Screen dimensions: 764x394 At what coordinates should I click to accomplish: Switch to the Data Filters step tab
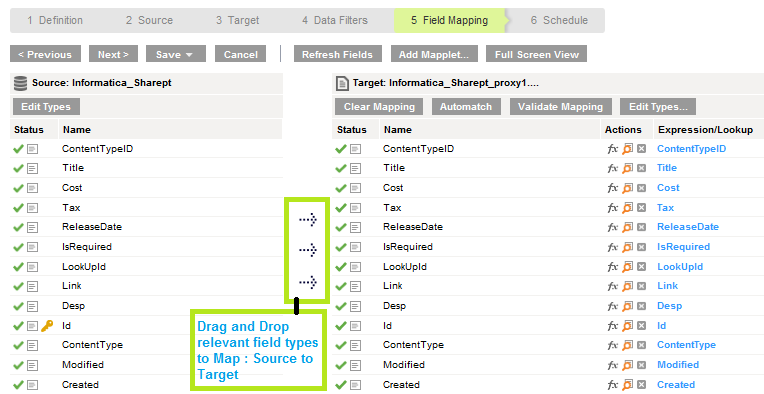[x=334, y=20]
